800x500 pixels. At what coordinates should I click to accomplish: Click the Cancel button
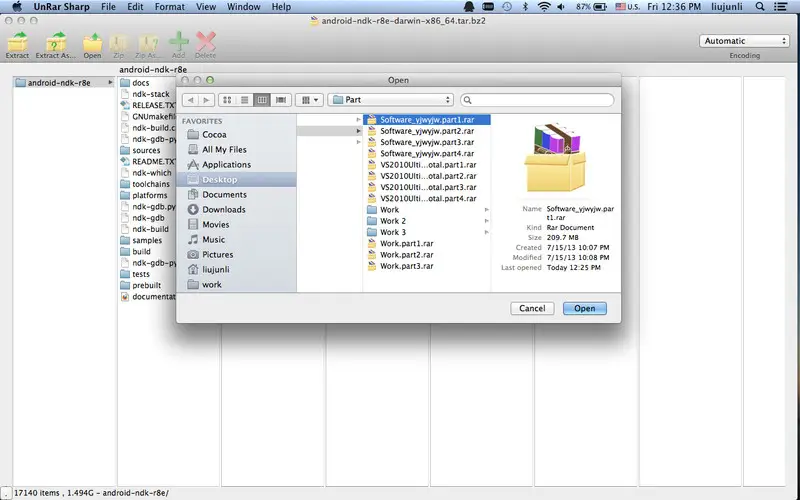[x=532, y=308]
